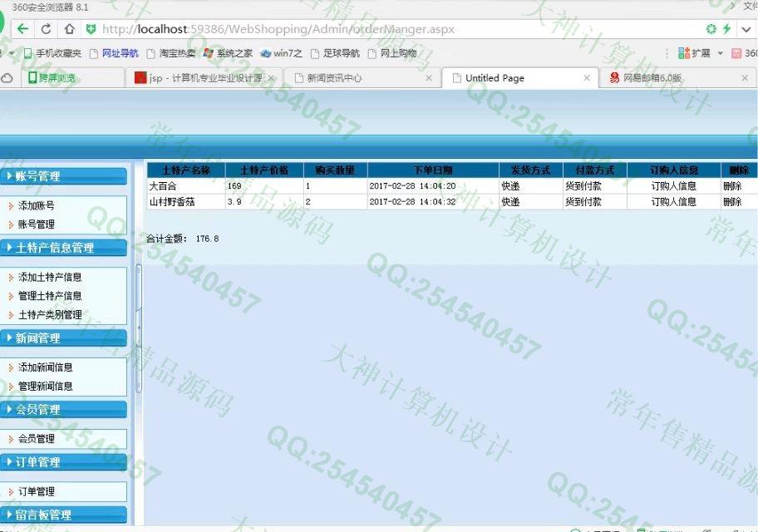Click the cloud icon left of tabs
This screenshot has height=532, width=758.
click(x=7, y=78)
